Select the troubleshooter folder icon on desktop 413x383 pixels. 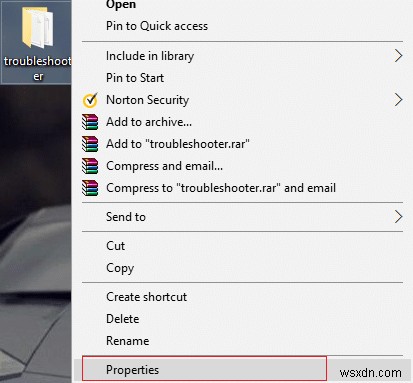click(37, 28)
